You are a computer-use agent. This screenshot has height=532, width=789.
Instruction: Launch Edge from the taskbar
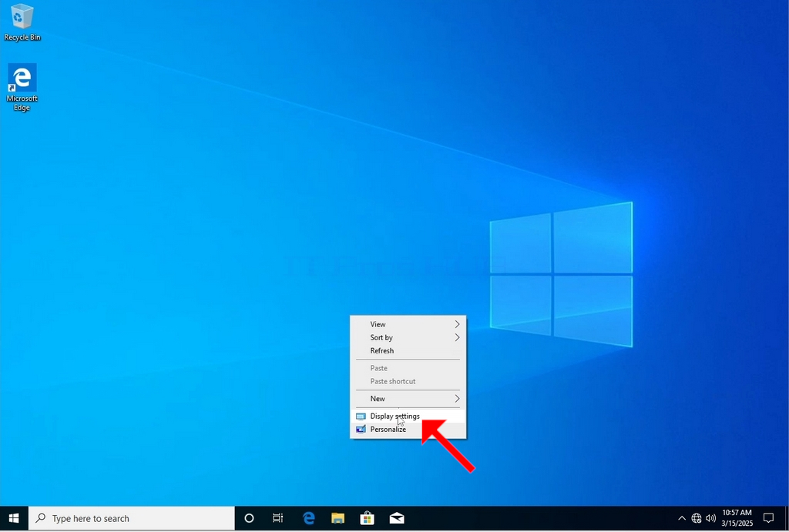pyautogui.click(x=308, y=518)
